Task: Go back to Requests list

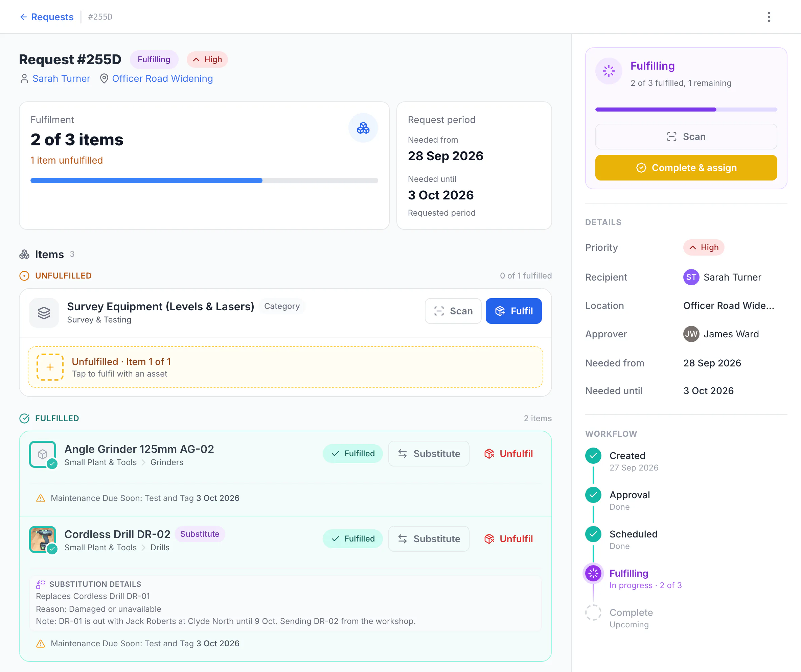Action: (x=47, y=17)
